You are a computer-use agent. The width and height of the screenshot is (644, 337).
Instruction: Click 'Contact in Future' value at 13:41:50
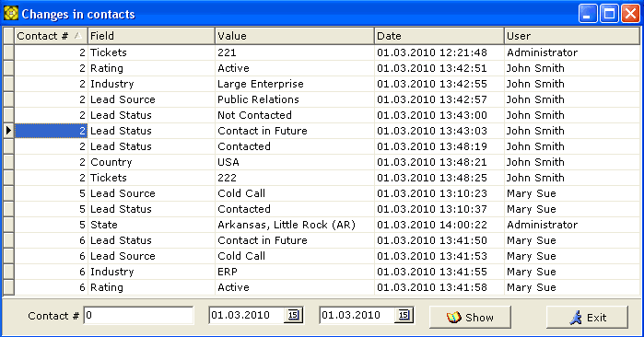coord(295,240)
